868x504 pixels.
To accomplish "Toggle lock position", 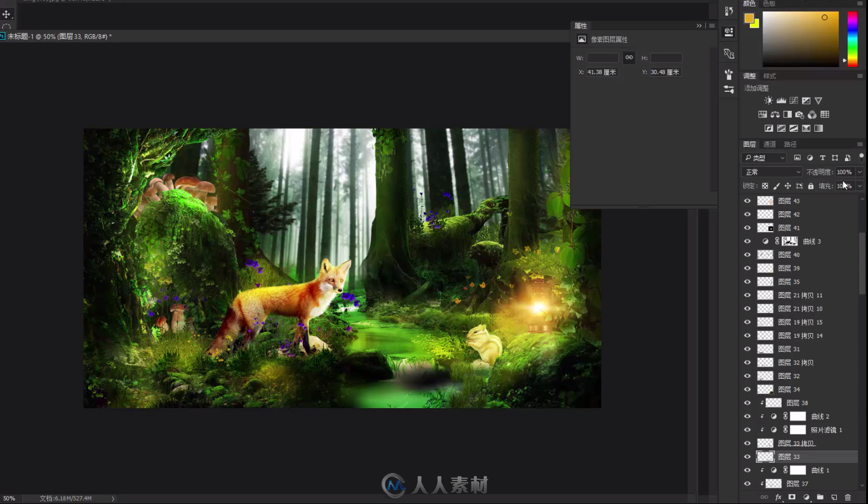I will click(x=788, y=186).
